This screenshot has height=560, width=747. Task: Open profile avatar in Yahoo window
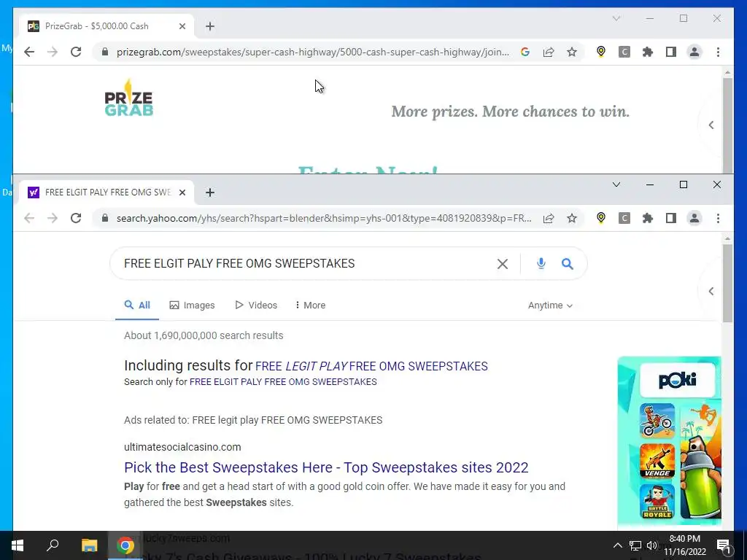click(694, 218)
